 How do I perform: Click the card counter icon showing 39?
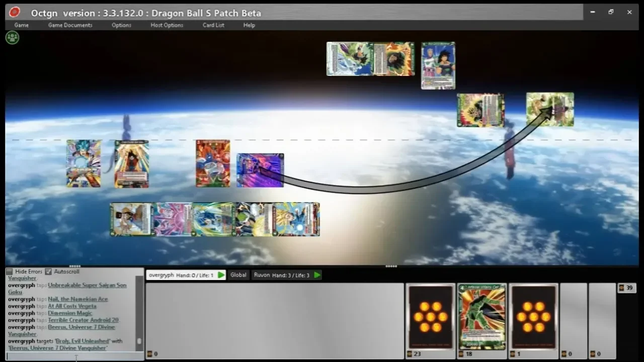pyautogui.click(x=622, y=288)
